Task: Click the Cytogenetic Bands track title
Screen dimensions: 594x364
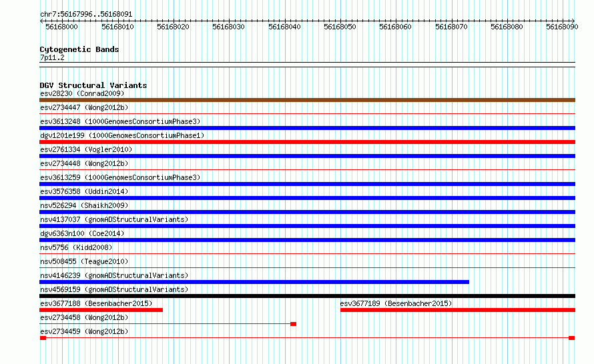Action: tap(79, 49)
